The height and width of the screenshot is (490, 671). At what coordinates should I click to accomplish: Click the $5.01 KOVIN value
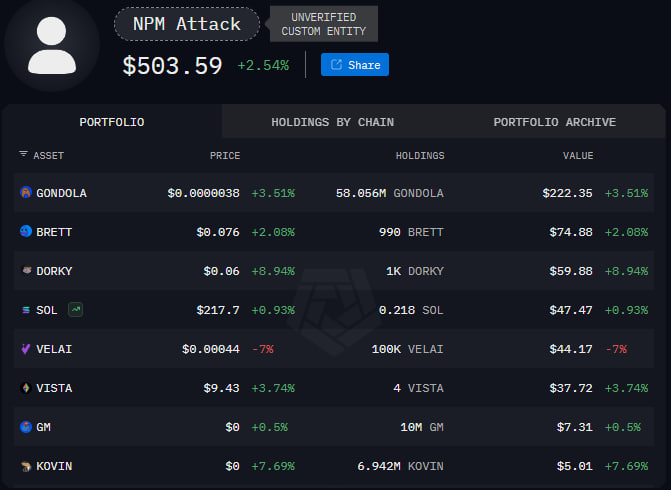[x=574, y=466]
